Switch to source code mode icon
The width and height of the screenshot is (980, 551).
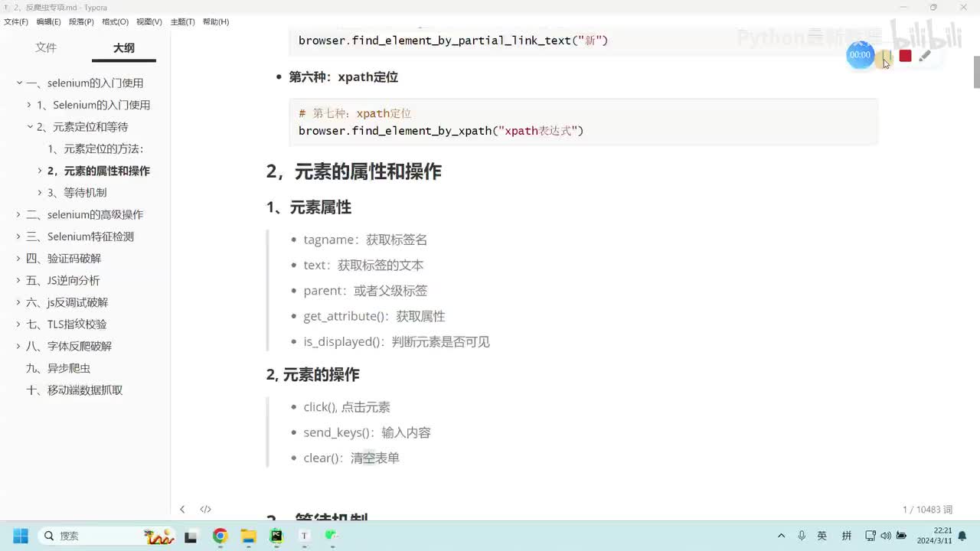click(205, 509)
